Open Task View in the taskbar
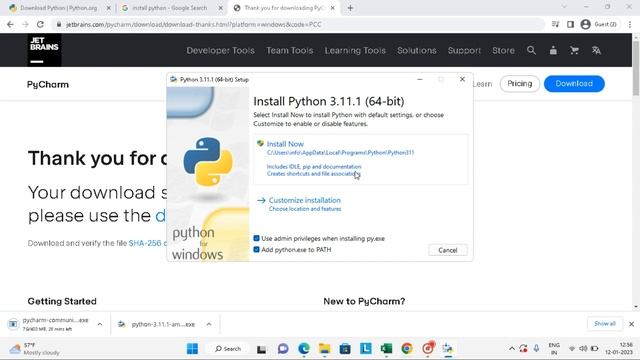 pos(262,349)
